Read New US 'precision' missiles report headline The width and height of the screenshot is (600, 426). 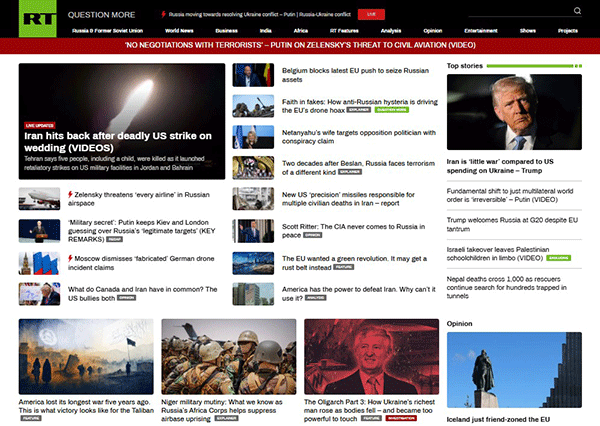coord(348,199)
